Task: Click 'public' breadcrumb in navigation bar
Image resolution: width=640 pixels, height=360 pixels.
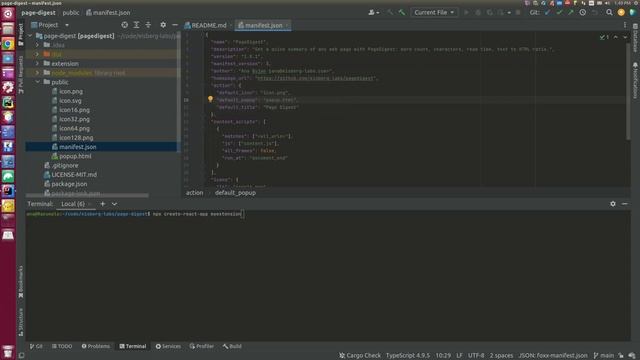Action: click(x=71, y=13)
